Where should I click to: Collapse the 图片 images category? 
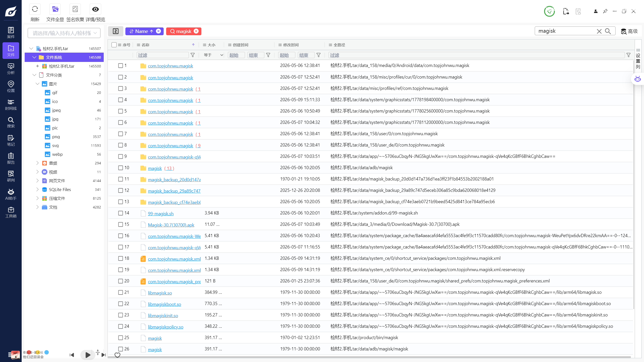point(38,84)
